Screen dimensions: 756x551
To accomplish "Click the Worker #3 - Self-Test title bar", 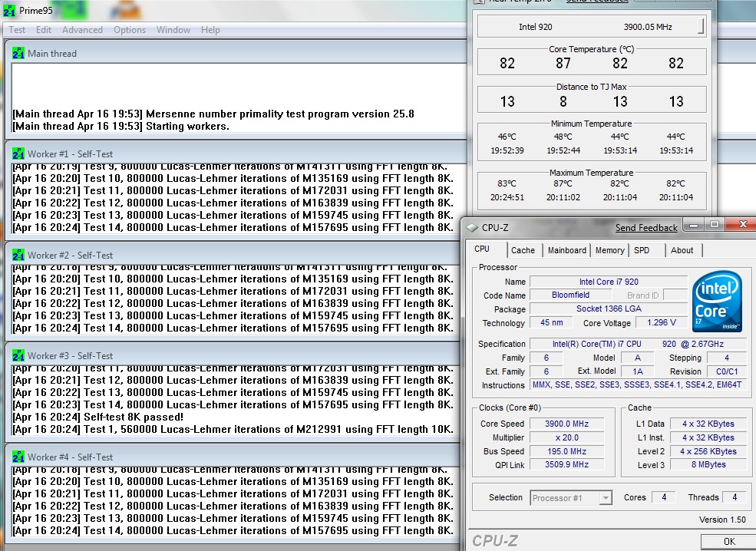I will tap(234, 355).
